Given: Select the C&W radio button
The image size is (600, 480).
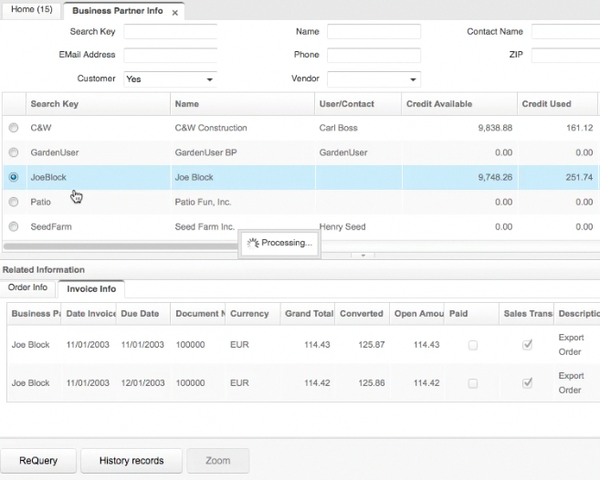Looking at the screenshot, I should pos(13,128).
